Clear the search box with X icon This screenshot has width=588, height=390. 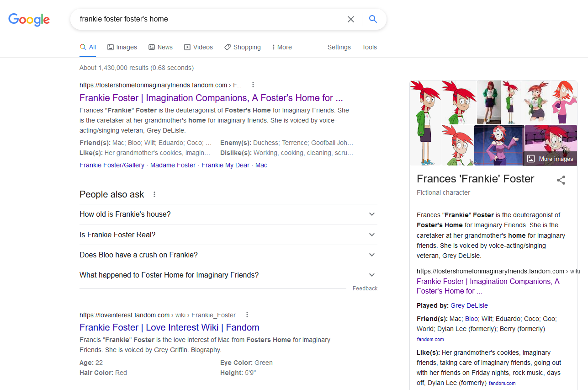[x=350, y=19]
